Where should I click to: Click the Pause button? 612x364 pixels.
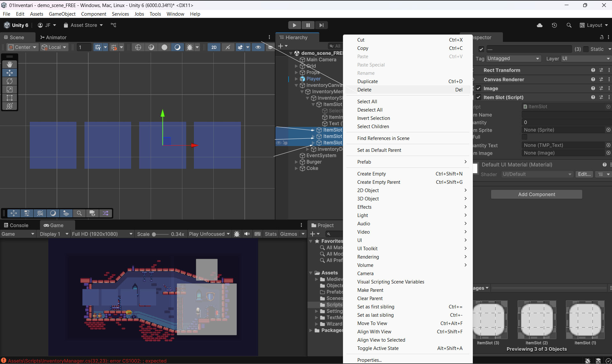pos(308,25)
